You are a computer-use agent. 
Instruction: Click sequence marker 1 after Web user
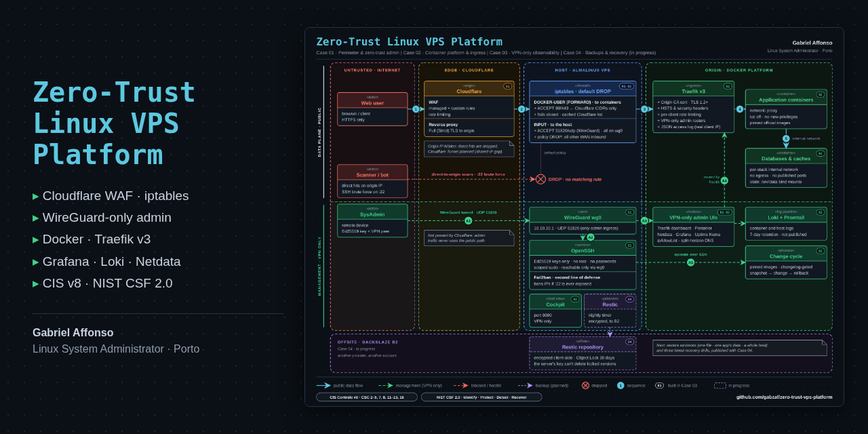(416, 109)
